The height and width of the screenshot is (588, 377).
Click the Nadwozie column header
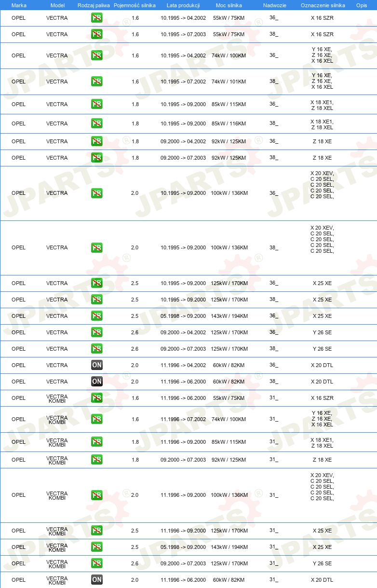point(275,5)
